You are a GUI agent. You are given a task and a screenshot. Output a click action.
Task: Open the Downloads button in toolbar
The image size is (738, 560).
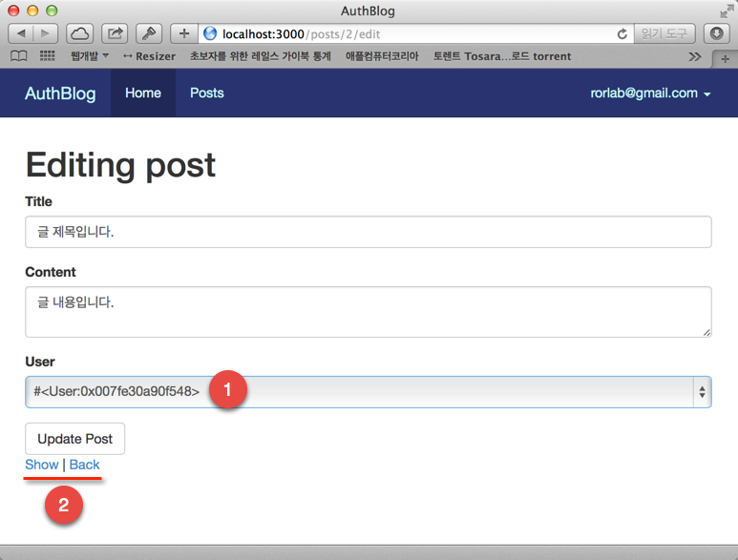[716, 33]
